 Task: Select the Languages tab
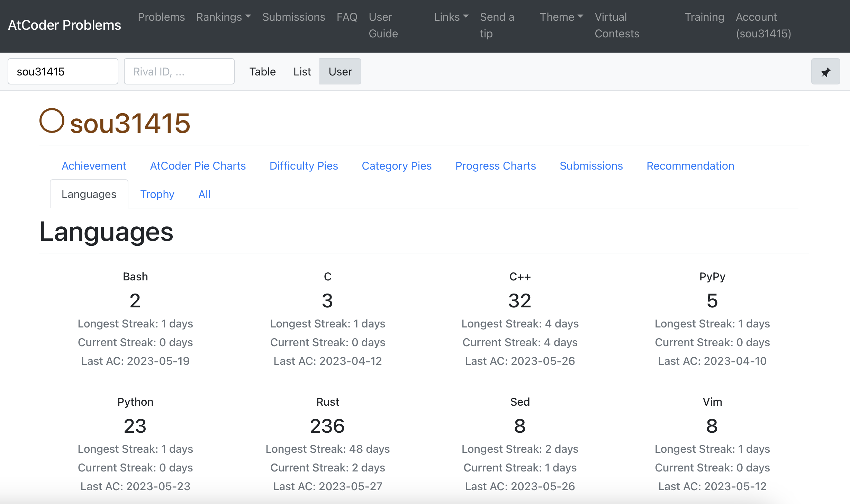coord(89,194)
